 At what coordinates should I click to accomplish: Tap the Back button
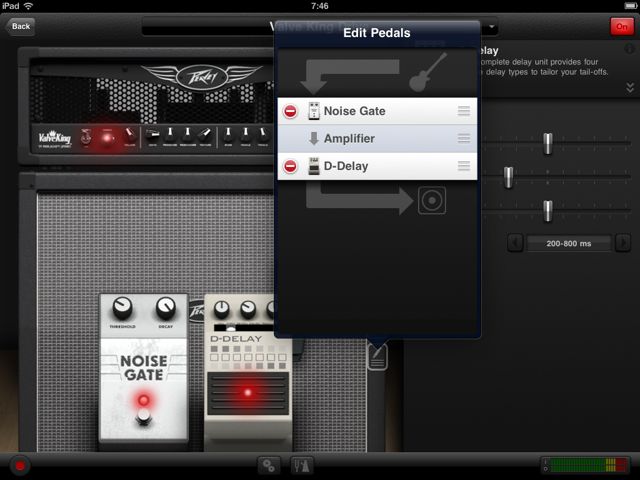20,27
